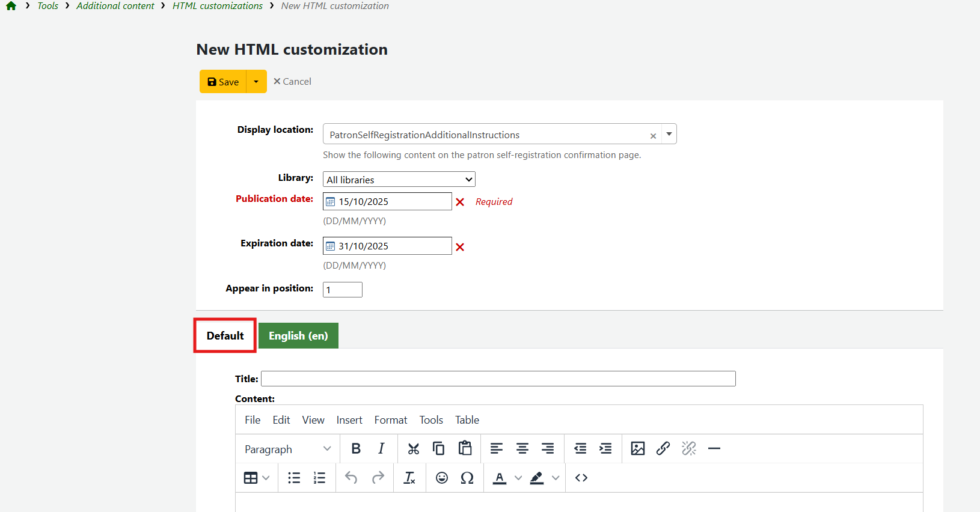
Task: Open the source code editor icon
Action: (581, 478)
